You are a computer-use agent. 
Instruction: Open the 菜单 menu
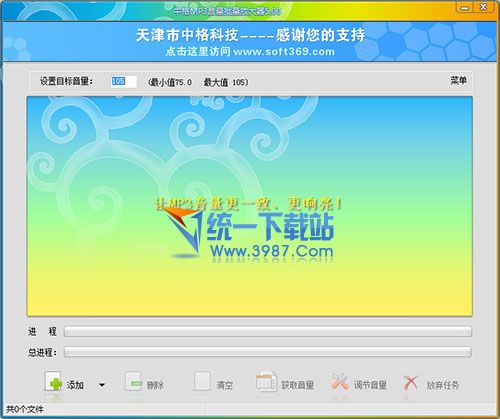458,80
